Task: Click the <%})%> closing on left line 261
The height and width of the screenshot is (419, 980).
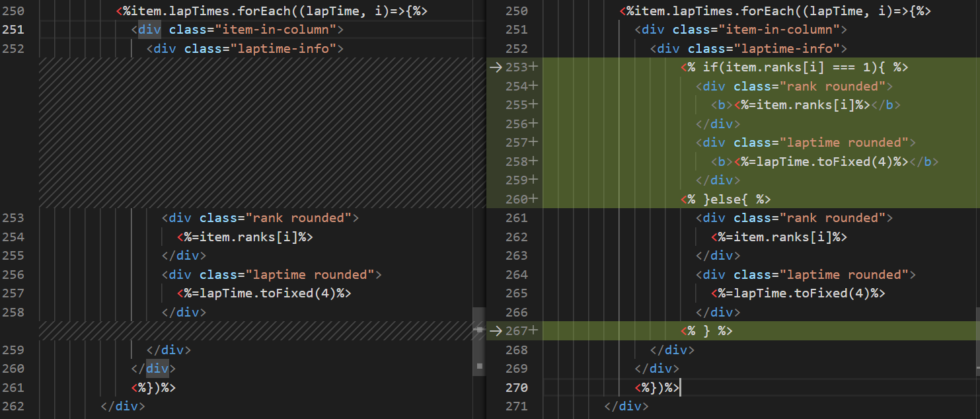Action: click(x=154, y=387)
